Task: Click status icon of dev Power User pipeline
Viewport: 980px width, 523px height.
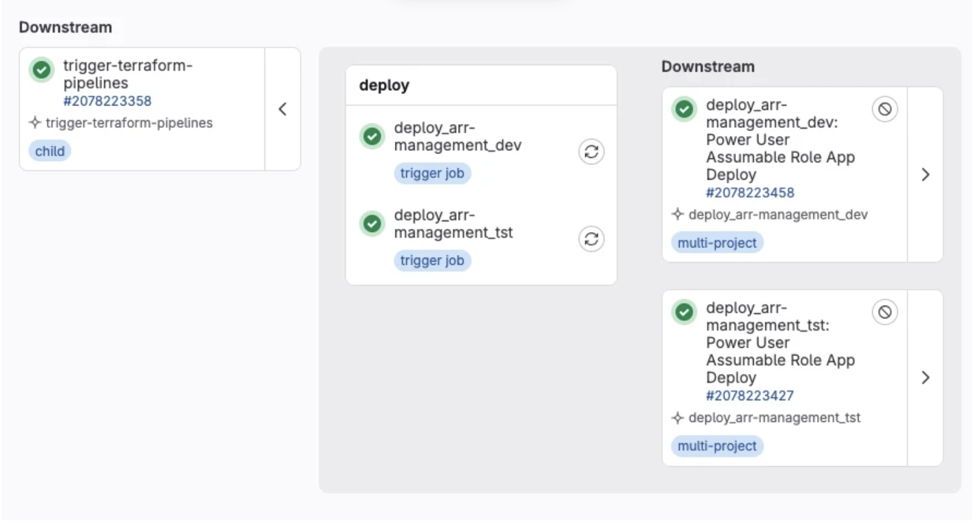Action: pos(684,109)
